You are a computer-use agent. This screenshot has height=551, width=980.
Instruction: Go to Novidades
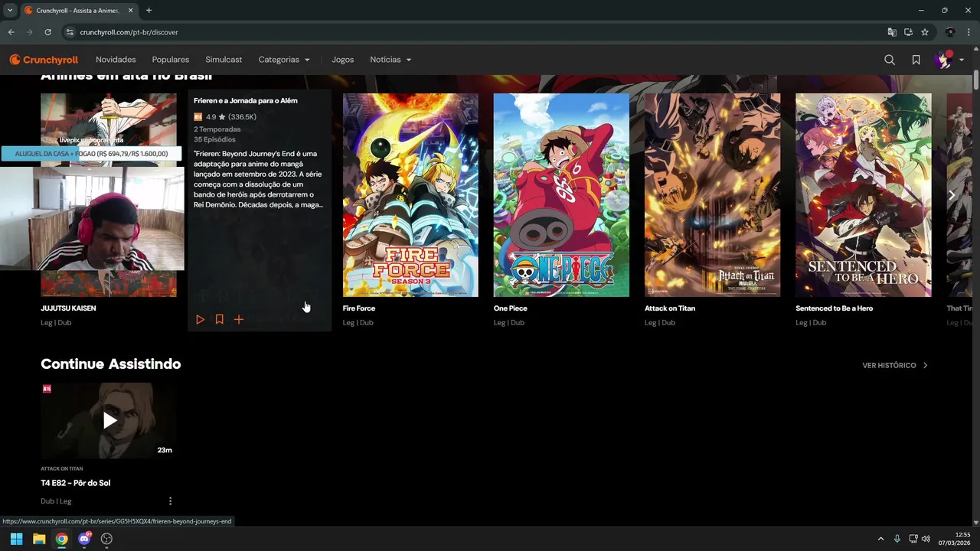(116, 60)
